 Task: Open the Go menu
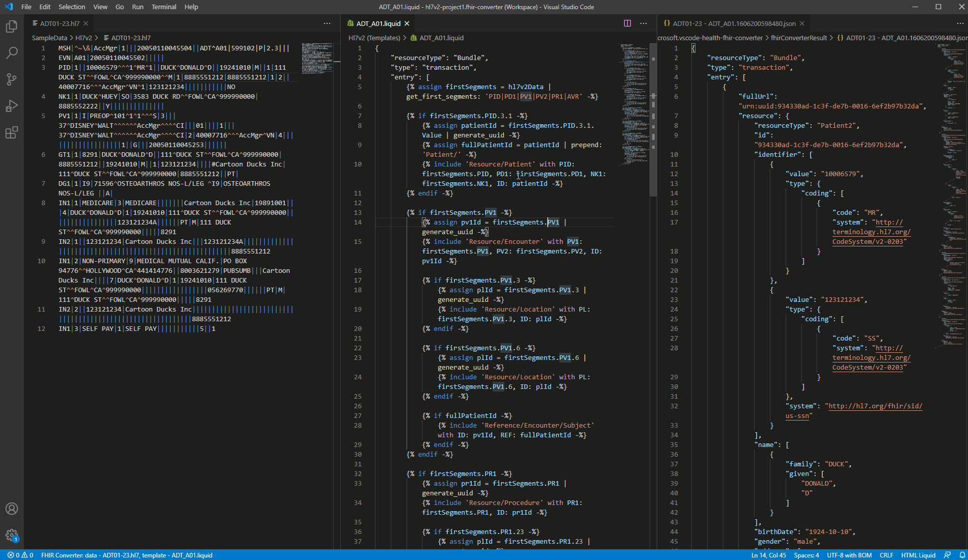[x=120, y=7]
